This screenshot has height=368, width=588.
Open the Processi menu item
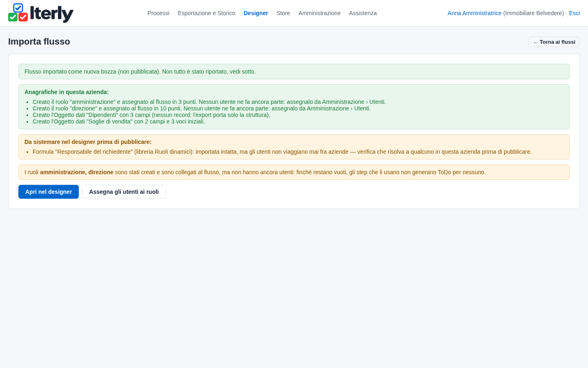coord(158,13)
